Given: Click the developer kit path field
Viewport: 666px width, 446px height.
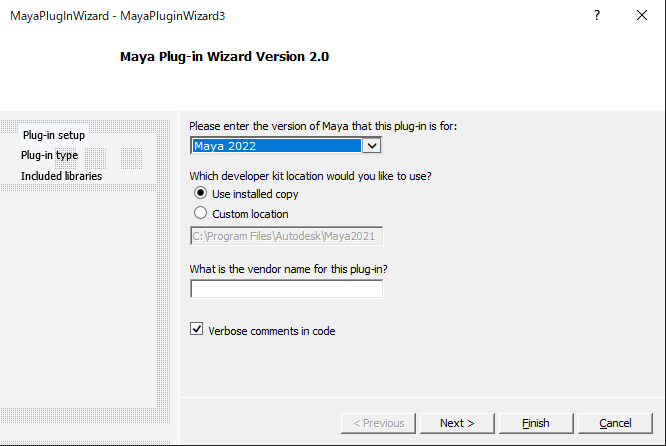Looking at the screenshot, I should (286, 236).
